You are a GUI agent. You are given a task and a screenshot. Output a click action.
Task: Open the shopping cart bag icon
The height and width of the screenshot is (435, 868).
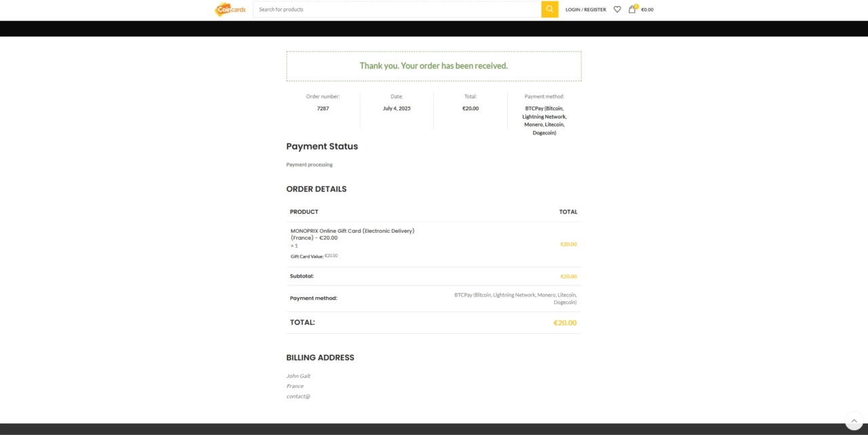[x=631, y=10]
